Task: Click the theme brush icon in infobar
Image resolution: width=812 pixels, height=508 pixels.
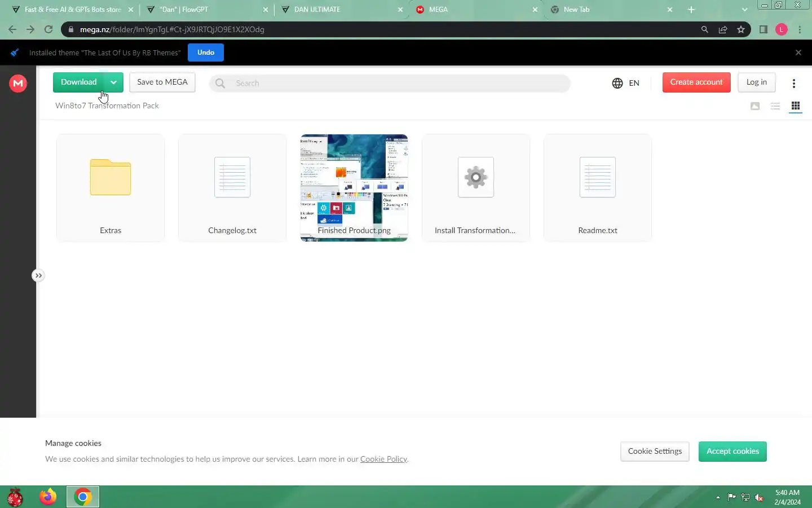Action: (x=15, y=52)
